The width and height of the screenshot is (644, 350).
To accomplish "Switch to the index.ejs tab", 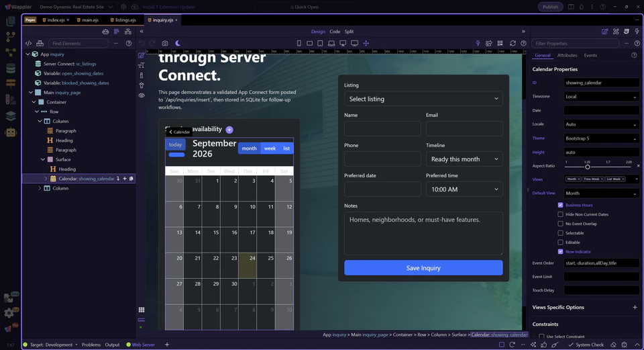I will (56, 19).
